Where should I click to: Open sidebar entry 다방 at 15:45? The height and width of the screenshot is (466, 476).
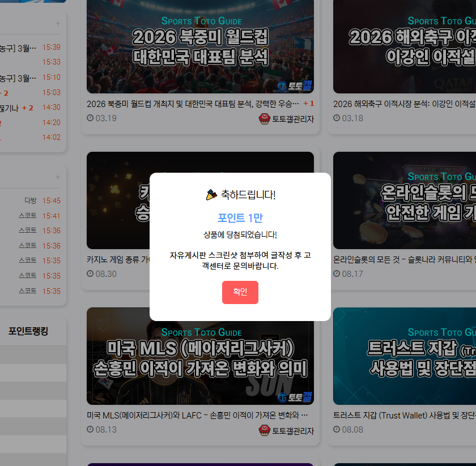[x=31, y=201]
